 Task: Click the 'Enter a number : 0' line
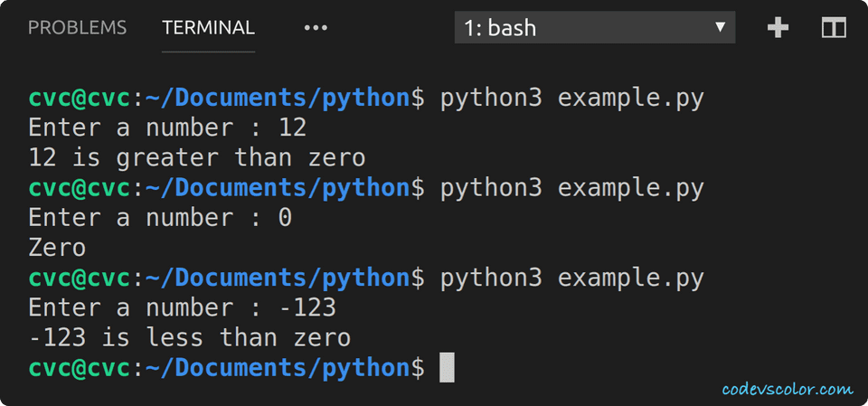tap(160, 218)
